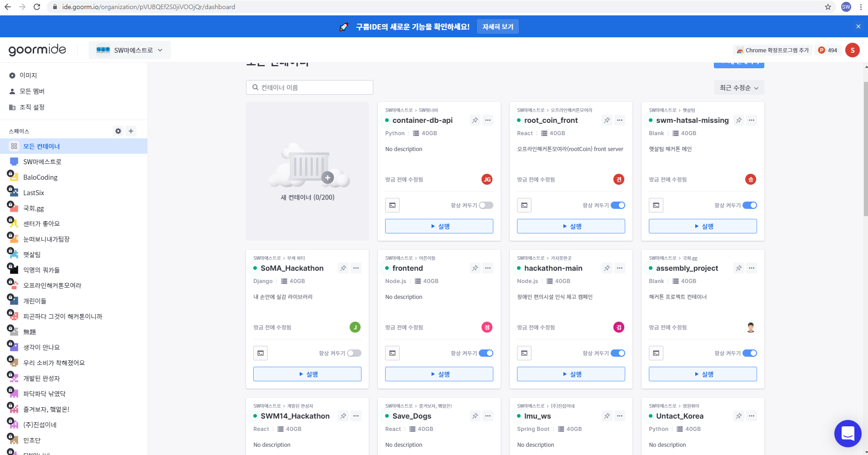Click the space settings gear icon
This screenshot has height=455, width=868.
coord(118,131)
